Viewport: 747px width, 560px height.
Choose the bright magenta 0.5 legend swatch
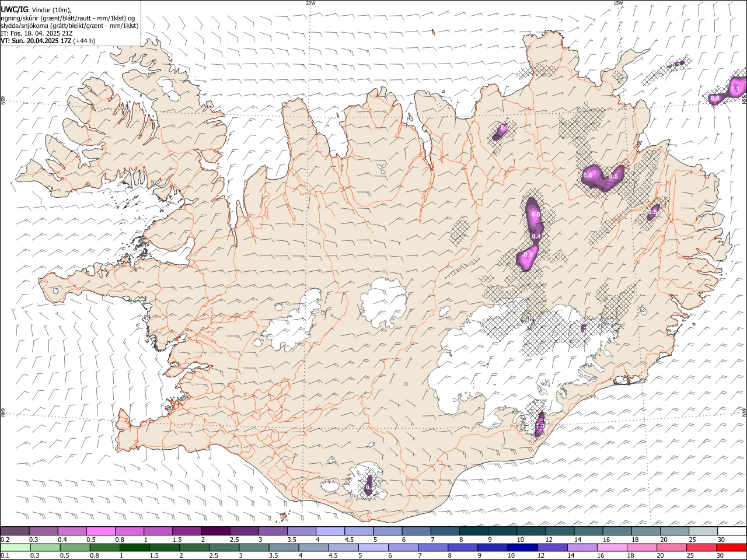100,531
